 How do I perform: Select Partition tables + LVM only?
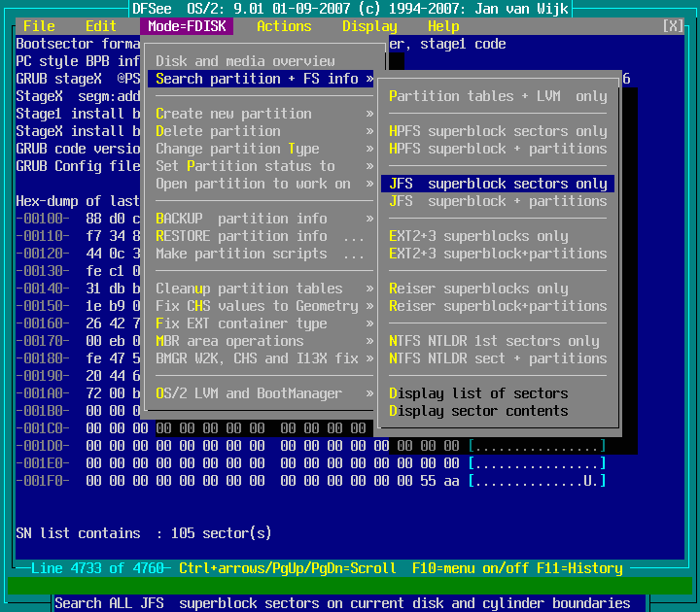(x=498, y=96)
